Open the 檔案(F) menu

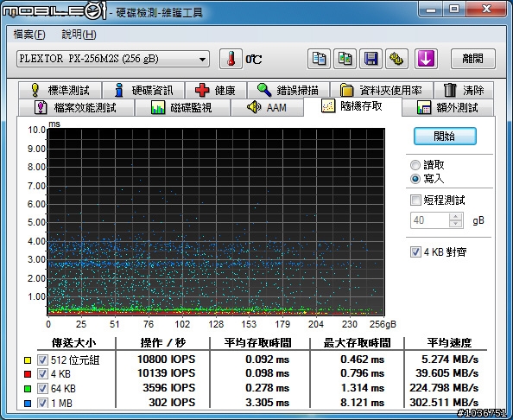[x=29, y=35]
